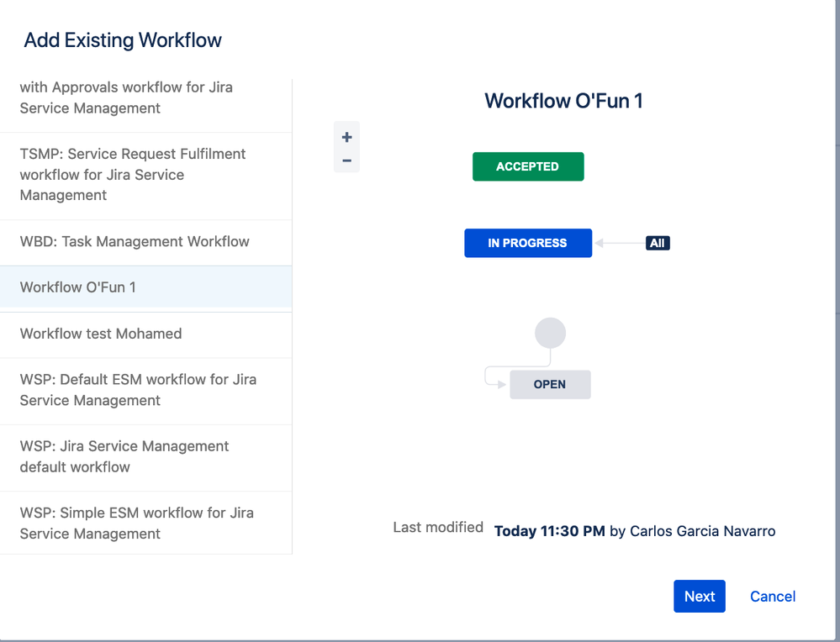Pick Workflow test Mohamed
The image size is (840, 642).
point(145,334)
